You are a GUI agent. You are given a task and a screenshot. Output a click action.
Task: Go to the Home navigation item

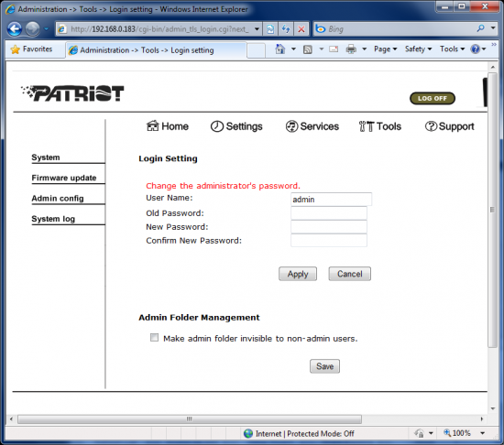167,126
